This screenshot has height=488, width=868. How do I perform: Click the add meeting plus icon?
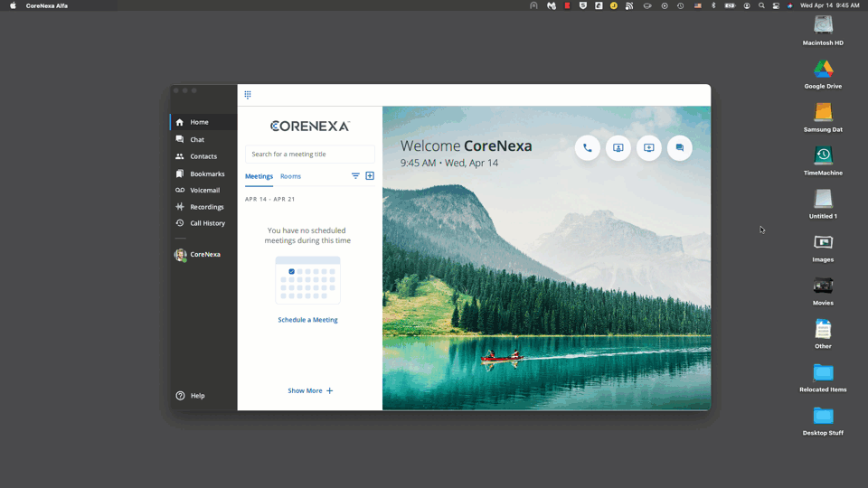(370, 176)
